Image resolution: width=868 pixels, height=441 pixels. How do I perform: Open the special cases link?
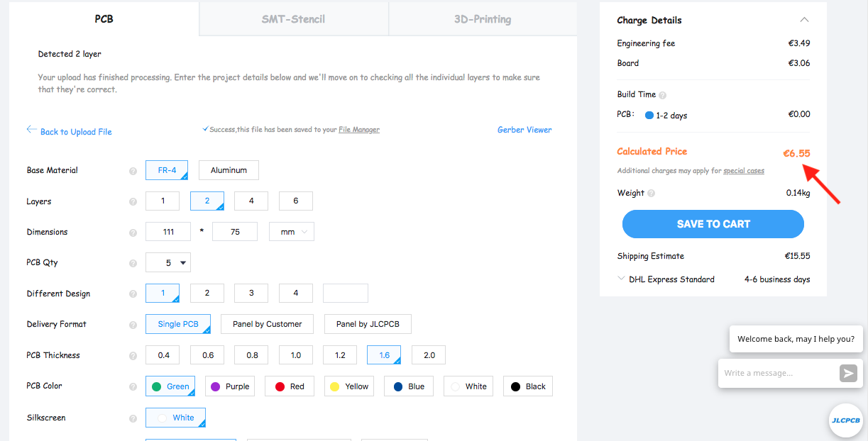(x=744, y=171)
